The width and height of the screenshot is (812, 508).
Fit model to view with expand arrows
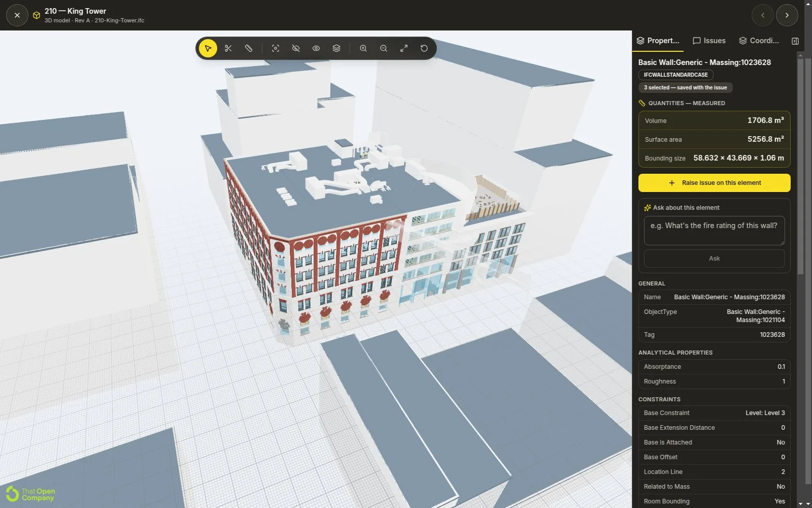point(404,48)
